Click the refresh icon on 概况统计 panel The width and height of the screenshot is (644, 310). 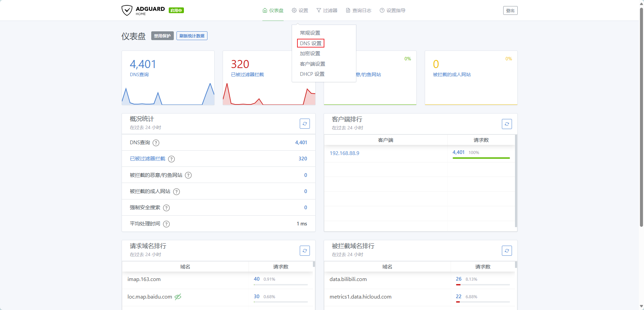[304, 124]
